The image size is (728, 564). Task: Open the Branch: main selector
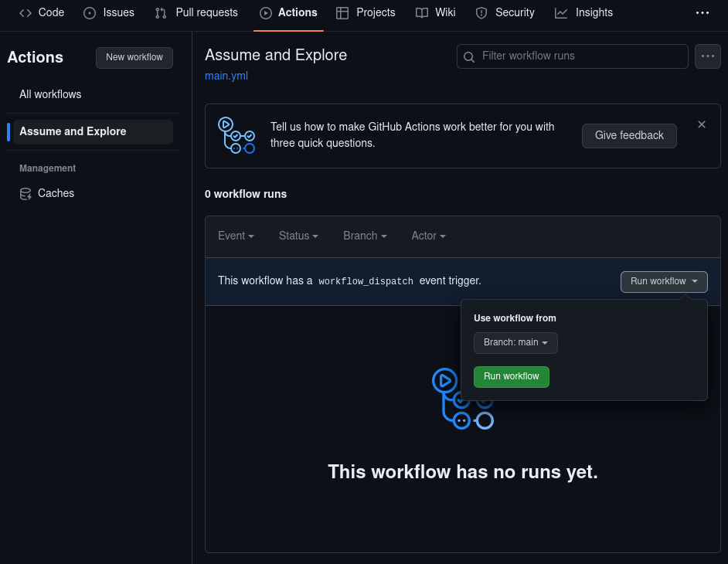tap(515, 342)
